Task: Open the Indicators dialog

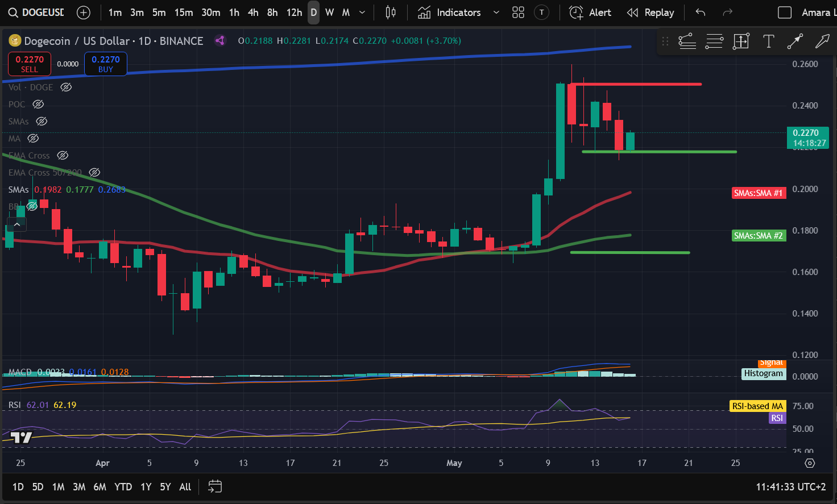Action: coord(449,13)
